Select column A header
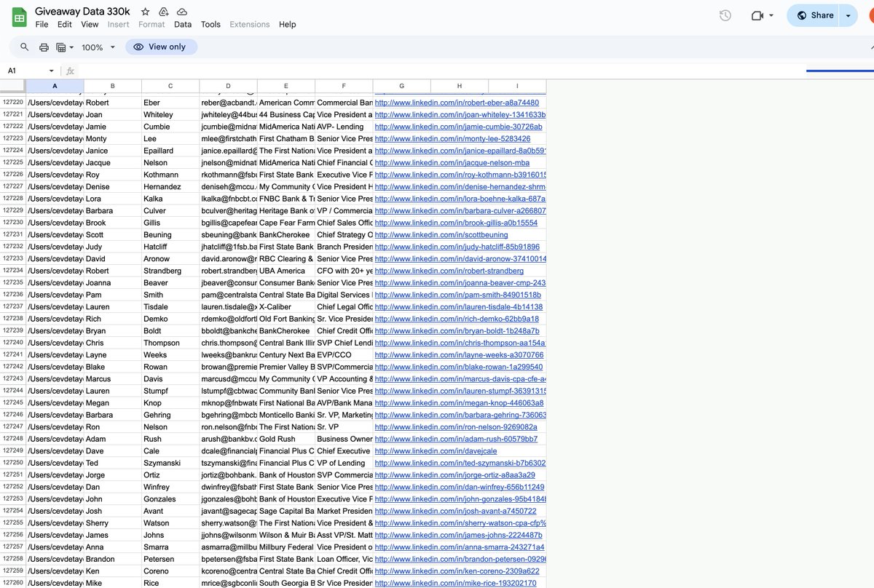874x588 pixels. (55, 86)
